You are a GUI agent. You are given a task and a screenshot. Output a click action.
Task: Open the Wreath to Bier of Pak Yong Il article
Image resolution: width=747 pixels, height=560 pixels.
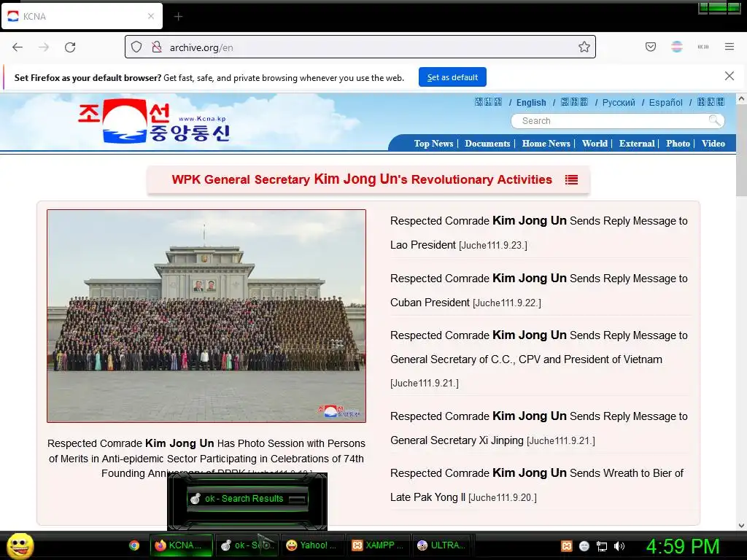(x=537, y=485)
